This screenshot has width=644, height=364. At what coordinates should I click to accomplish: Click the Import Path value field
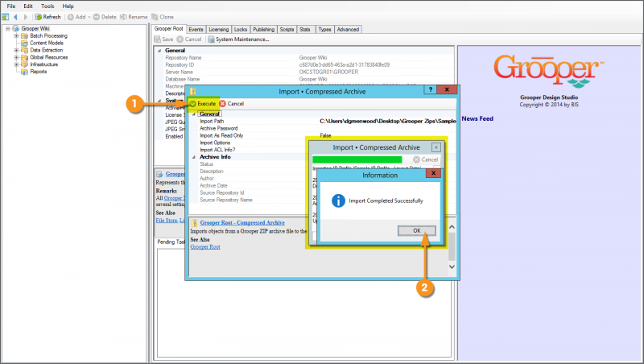[387, 121]
